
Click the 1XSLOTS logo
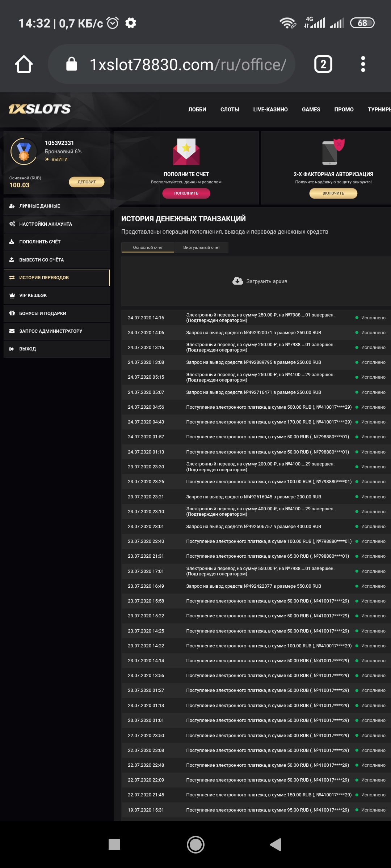pos(40,109)
